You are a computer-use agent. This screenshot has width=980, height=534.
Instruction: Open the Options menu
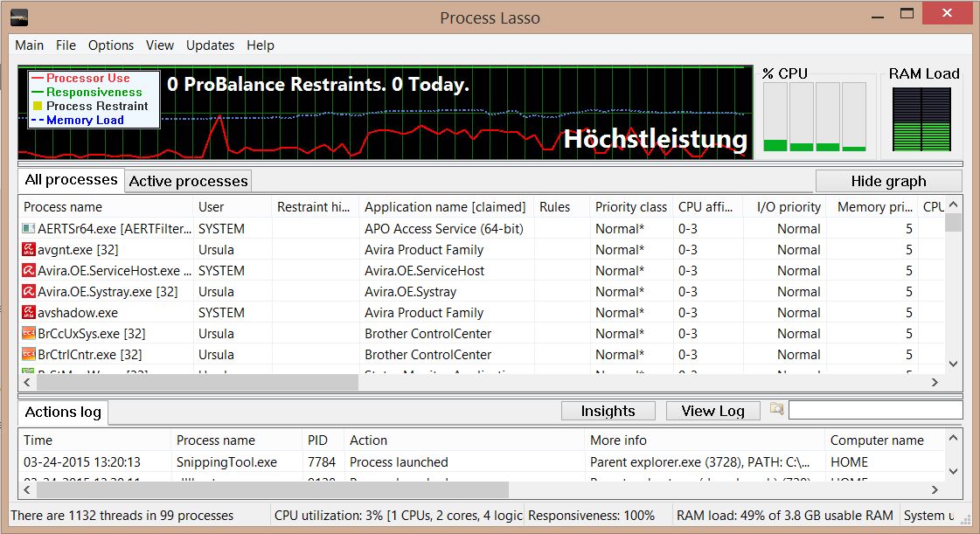(x=111, y=45)
